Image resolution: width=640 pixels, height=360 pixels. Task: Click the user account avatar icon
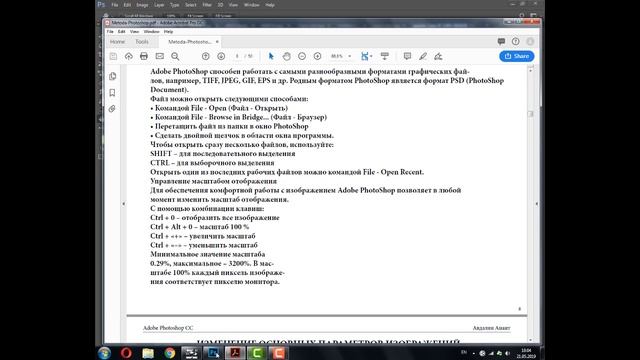coord(530,41)
